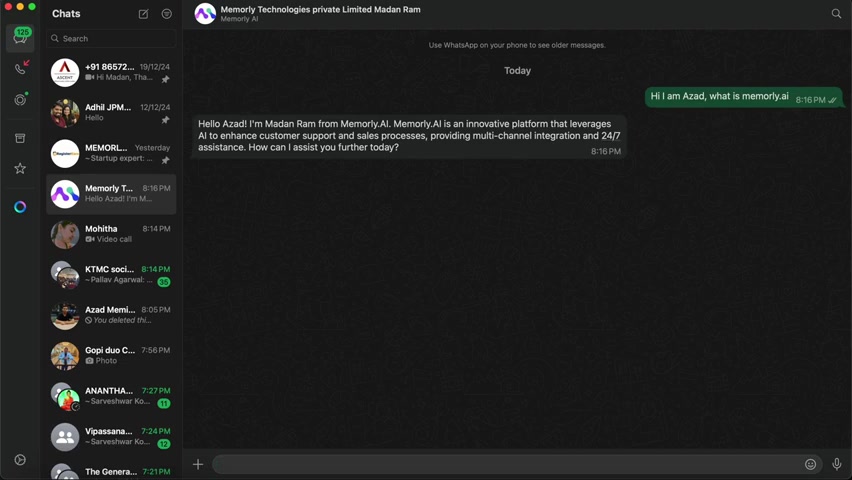852x480 pixels.
Task: Record a voice message with microphone
Action: [837, 464]
